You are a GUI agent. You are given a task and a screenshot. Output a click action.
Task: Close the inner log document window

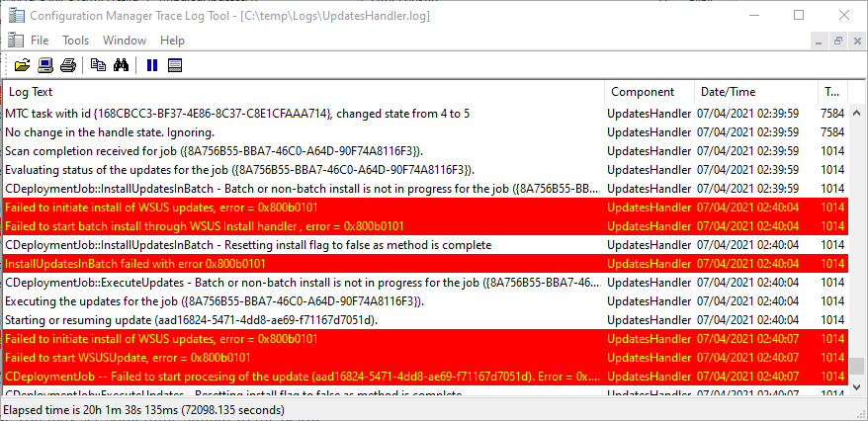(857, 41)
